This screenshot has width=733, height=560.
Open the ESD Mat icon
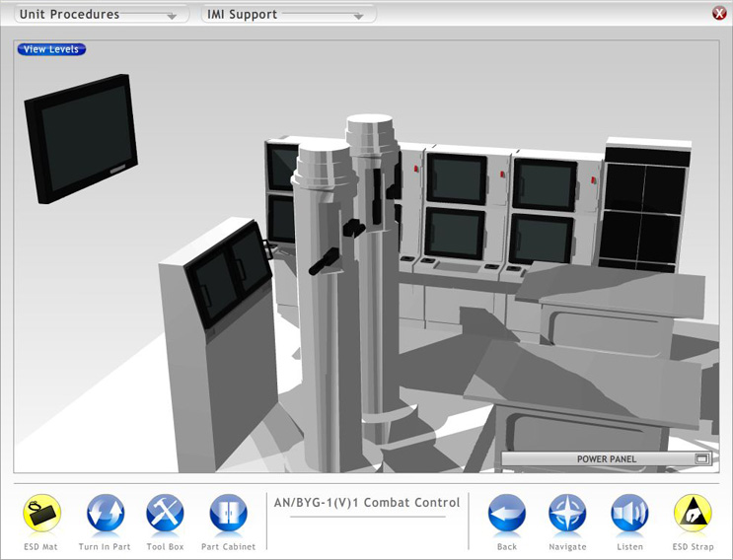tap(41, 514)
